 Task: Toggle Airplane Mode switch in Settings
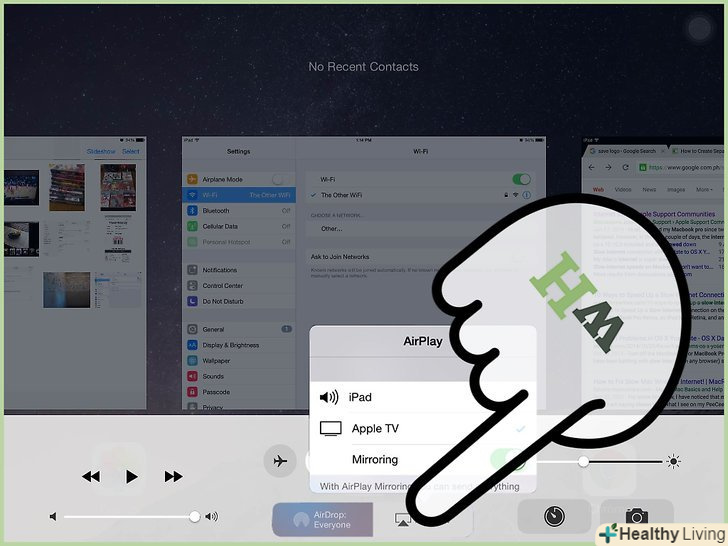pyautogui.click(x=280, y=179)
